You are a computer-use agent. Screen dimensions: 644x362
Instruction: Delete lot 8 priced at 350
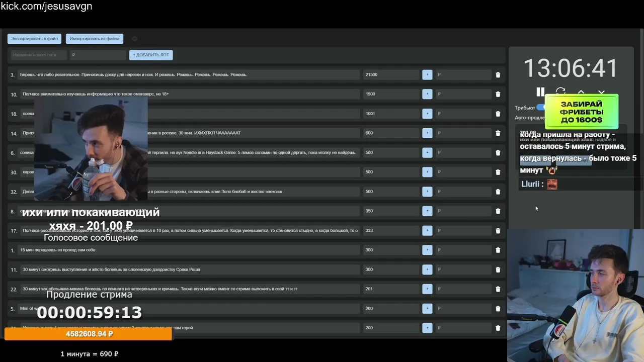tap(498, 211)
